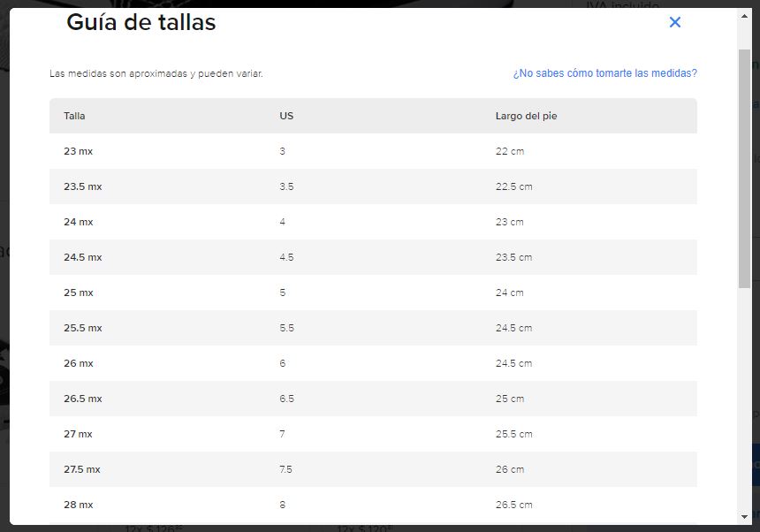
Task: Click the scrollbar down arrow
Action: click(x=744, y=516)
